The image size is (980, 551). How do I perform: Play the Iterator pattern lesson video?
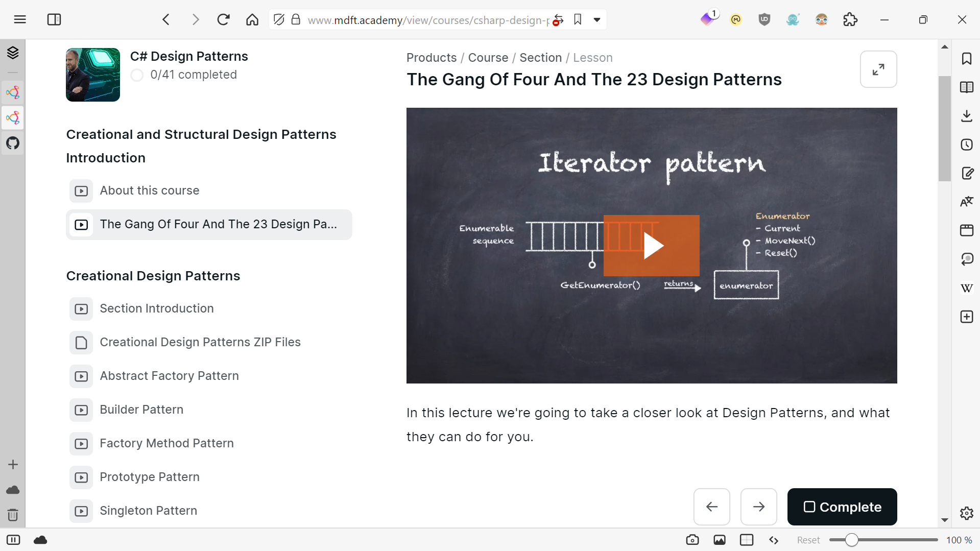coord(652,245)
